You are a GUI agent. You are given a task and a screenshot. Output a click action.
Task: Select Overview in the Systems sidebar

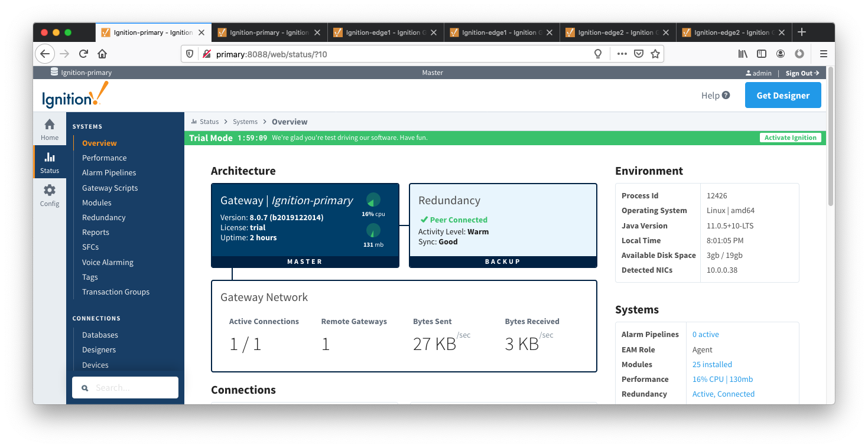(x=99, y=143)
